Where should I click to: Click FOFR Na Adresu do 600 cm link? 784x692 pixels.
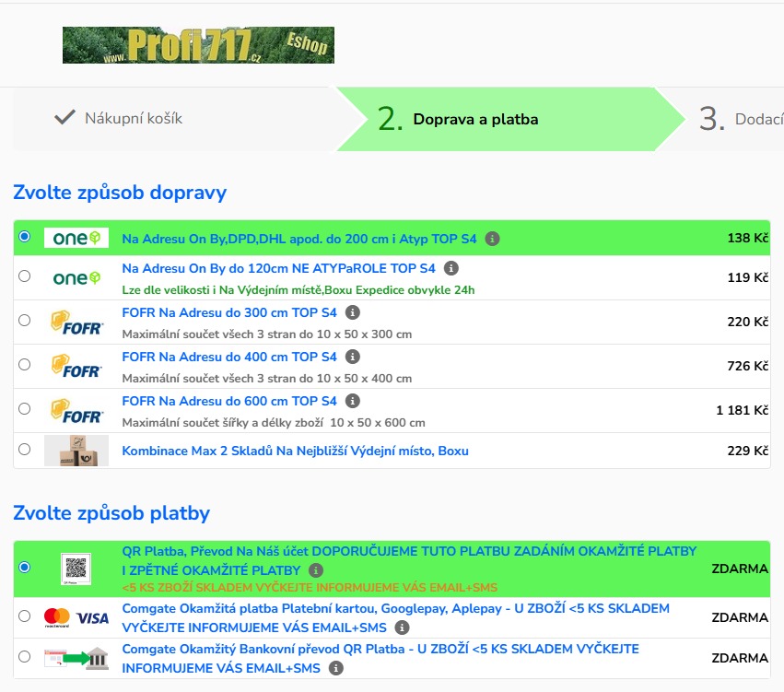click(229, 401)
